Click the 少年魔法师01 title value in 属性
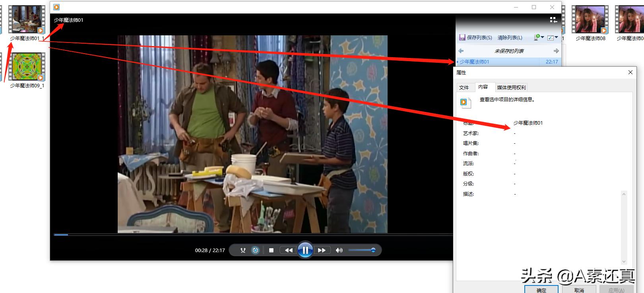Image resolution: width=644 pixels, height=293 pixels. pyautogui.click(x=528, y=123)
